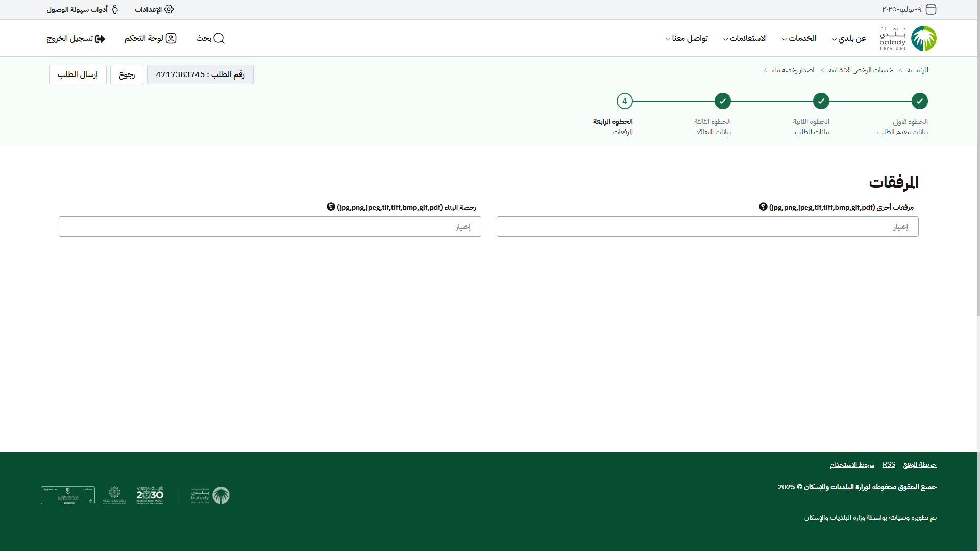
Task: Click the Vision 2030 footer logo
Action: point(150,495)
